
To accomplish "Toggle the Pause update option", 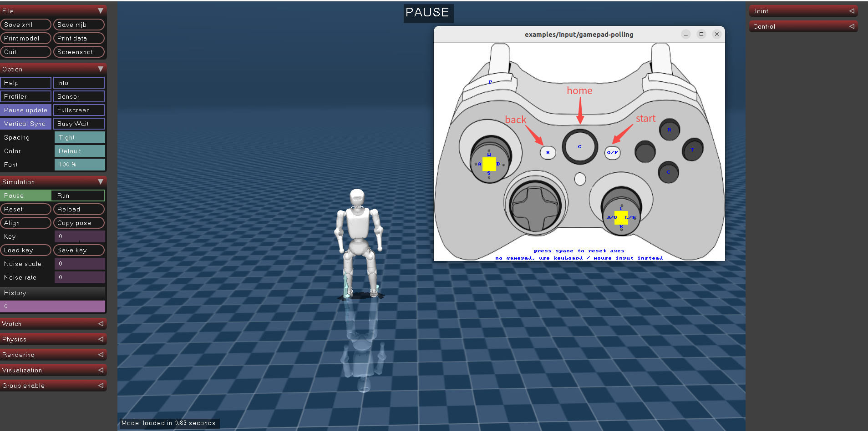I will [26, 110].
